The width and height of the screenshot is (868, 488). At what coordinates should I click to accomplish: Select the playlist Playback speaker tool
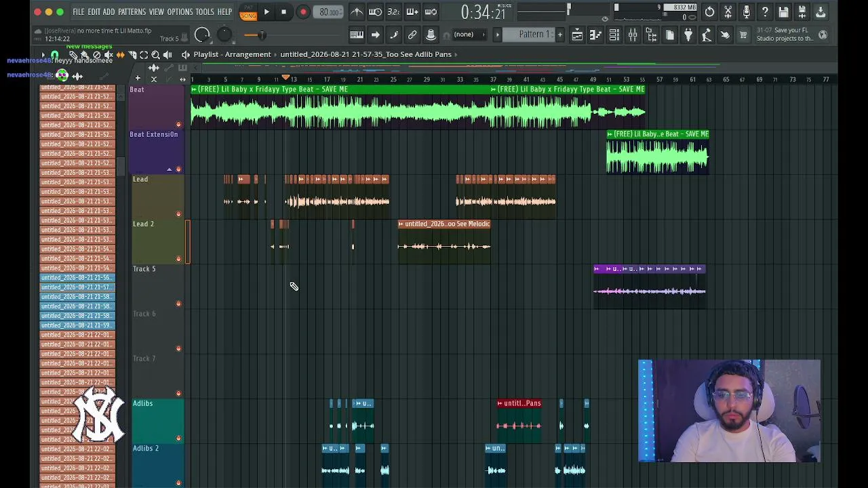167,54
